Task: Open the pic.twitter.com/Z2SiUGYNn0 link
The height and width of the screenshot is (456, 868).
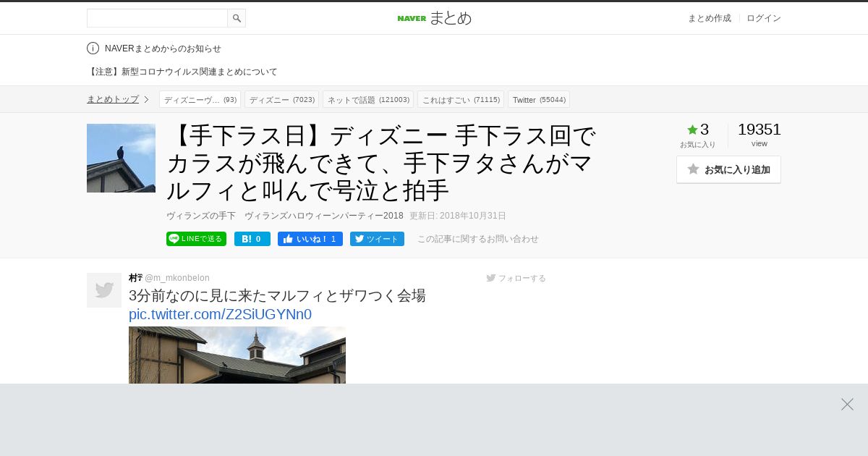Action: 220,314
